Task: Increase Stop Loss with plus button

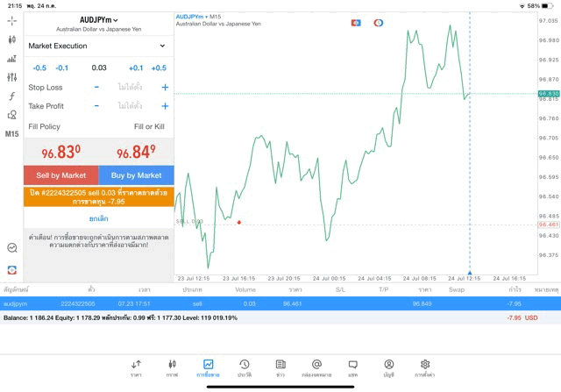Action: [x=165, y=88]
